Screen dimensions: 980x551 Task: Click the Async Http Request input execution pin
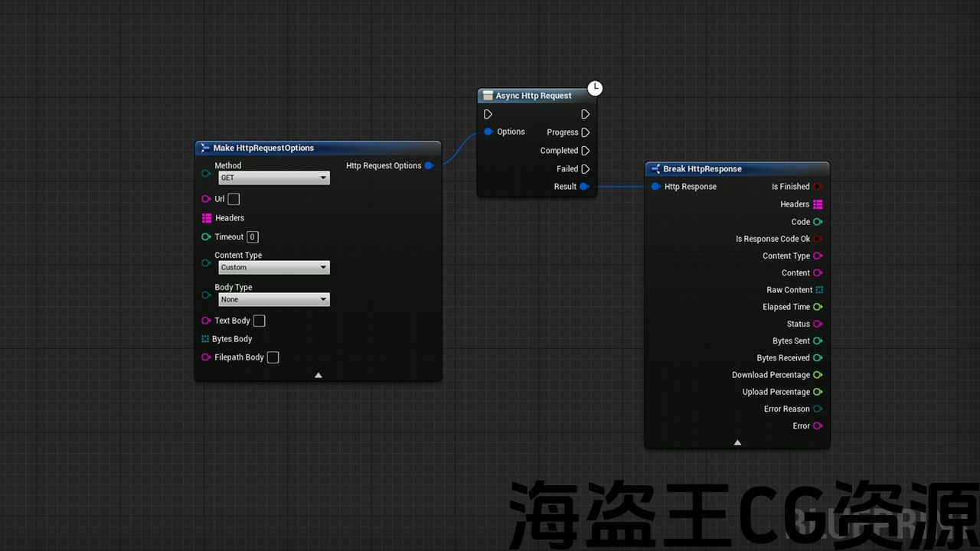pyautogui.click(x=488, y=114)
